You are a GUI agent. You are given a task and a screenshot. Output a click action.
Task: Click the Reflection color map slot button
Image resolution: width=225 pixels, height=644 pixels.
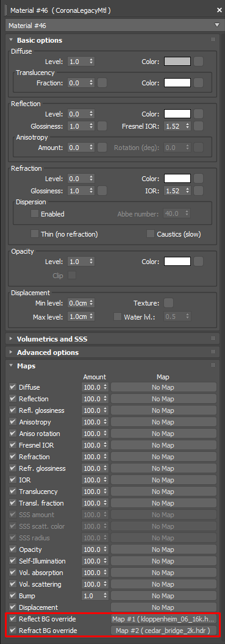199,114
